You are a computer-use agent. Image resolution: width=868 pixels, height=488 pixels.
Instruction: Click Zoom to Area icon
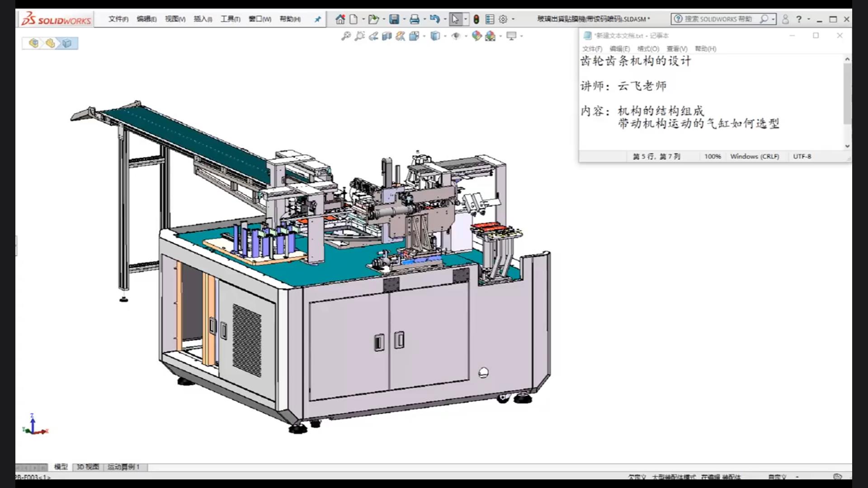(360, 36)
